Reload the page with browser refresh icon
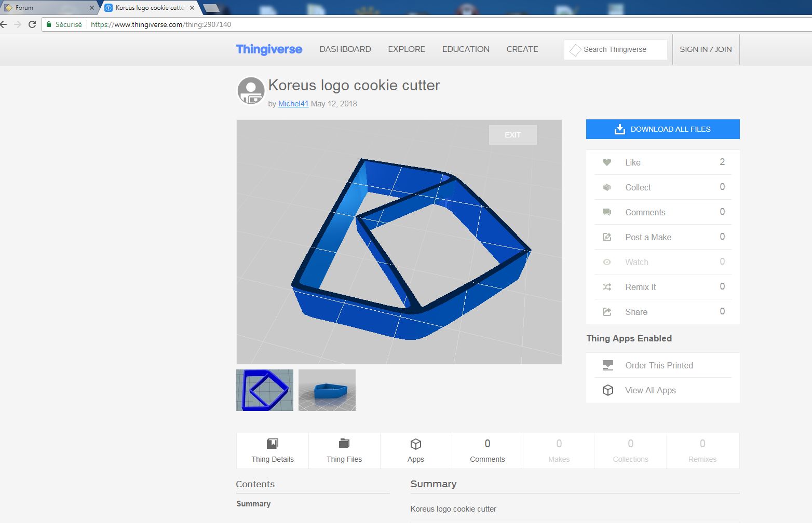 point(32,24)
